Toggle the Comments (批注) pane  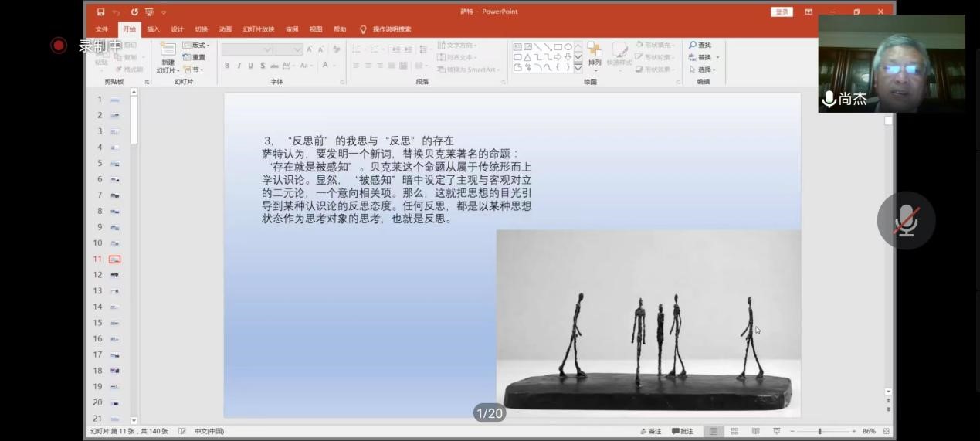pos(683,431)
